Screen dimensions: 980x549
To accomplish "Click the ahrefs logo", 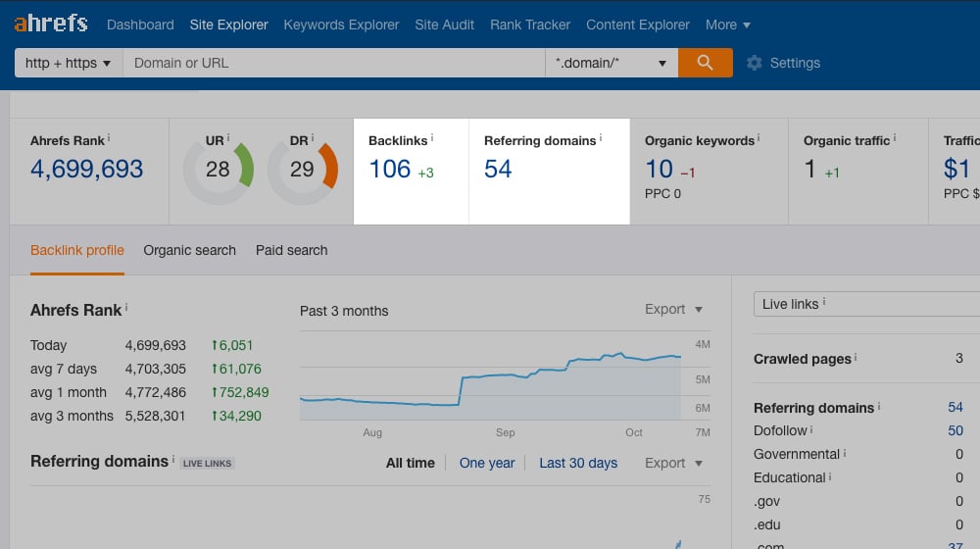I will coord(51,24).
